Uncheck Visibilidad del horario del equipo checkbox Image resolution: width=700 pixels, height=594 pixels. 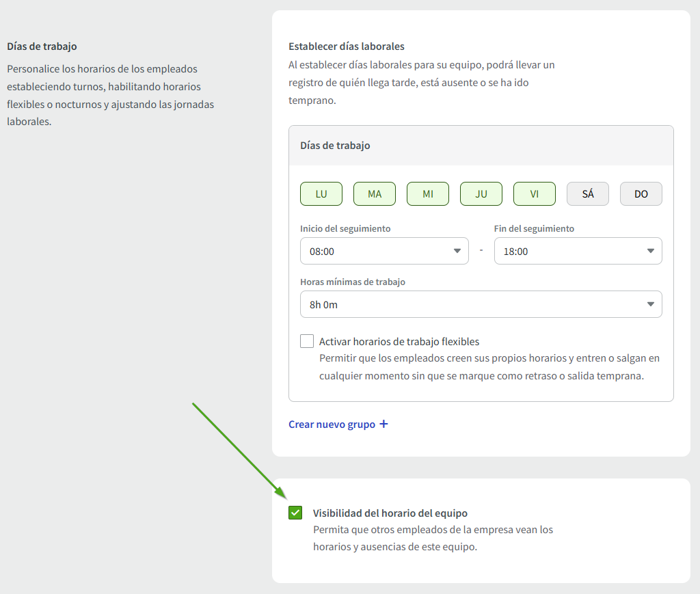pos(295,513)
